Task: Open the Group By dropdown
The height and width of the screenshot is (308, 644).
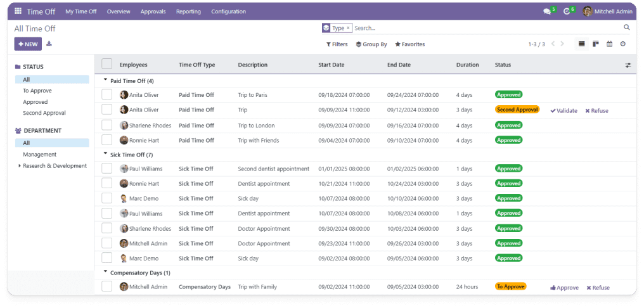Action: (x=371, y=44)
